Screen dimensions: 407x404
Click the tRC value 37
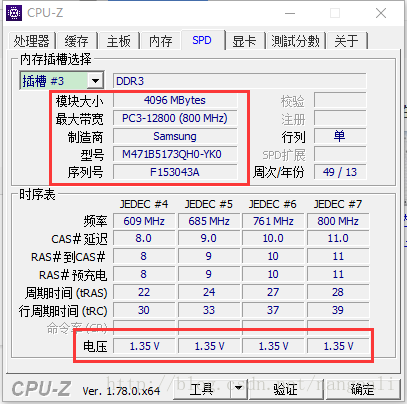coord(273,310)
